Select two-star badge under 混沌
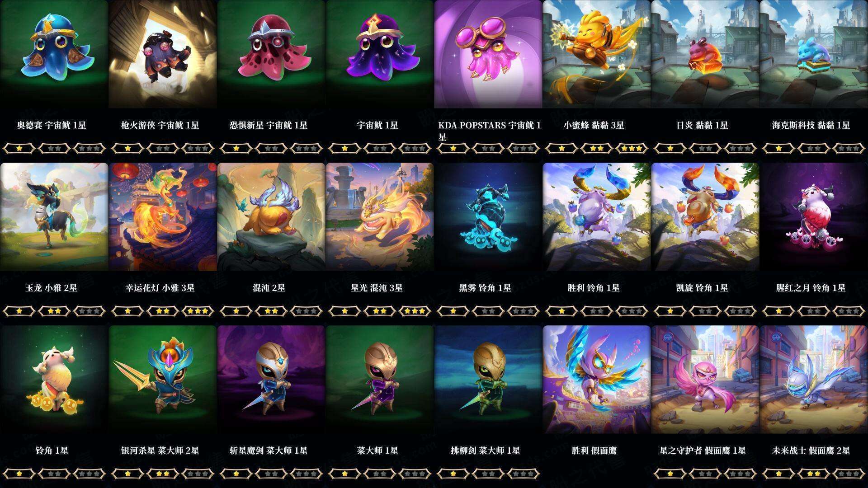The image size is (868, 488). (271, 311)
